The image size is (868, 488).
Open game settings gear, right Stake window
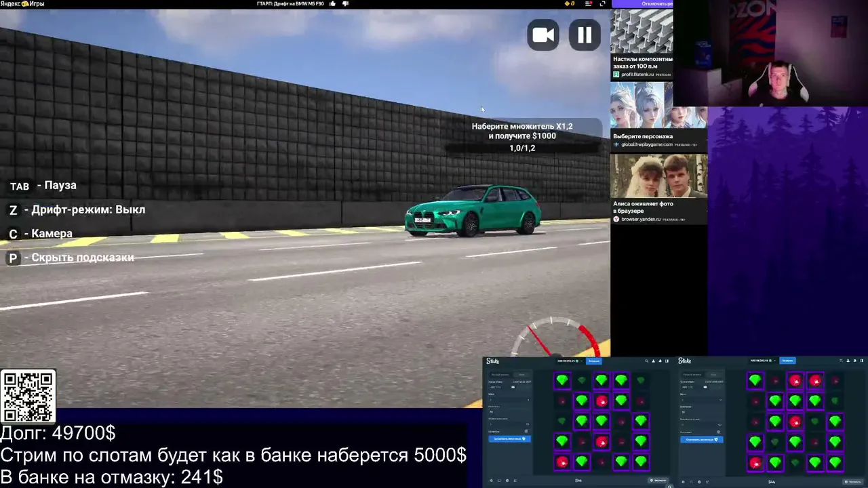(684, 482)
